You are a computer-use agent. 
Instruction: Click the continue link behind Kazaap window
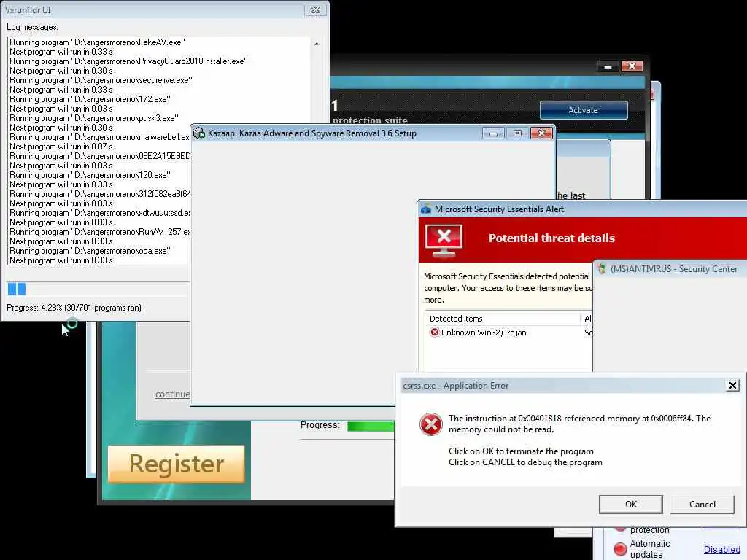click(x=172, y=394)
